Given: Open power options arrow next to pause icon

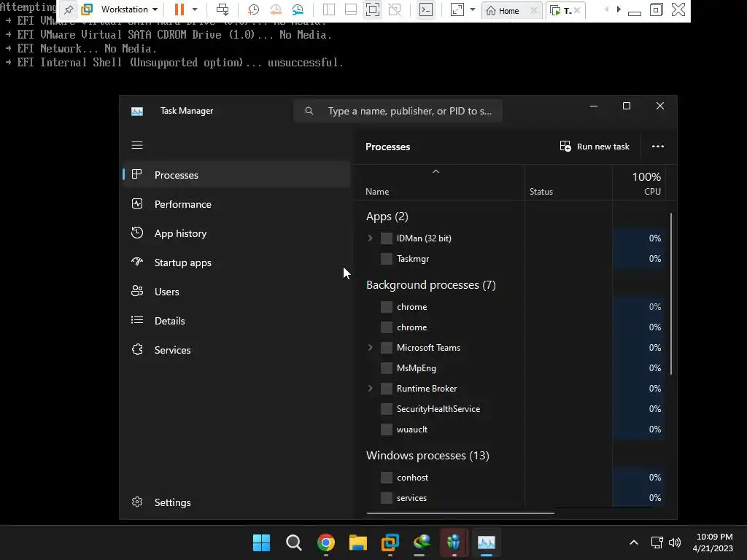Looking at the screenshot, I should [x=194, y=9].
